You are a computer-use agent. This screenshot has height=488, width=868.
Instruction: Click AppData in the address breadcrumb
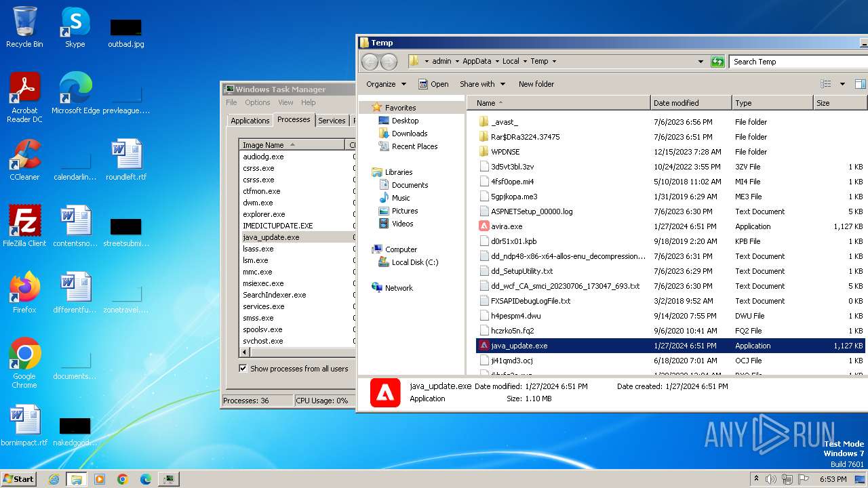477,61
